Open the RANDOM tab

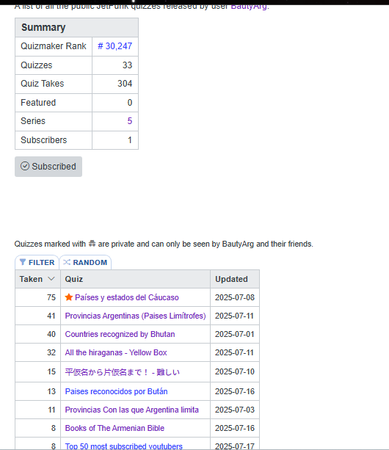(x=85, y=262)
